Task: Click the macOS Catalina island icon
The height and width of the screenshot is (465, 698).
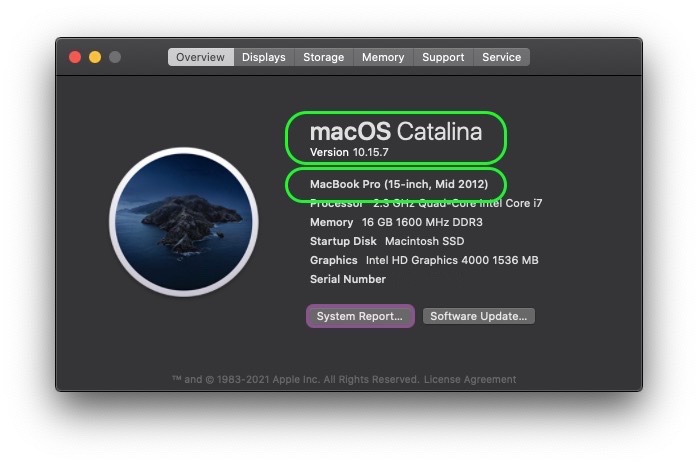Action: [184, 222]
